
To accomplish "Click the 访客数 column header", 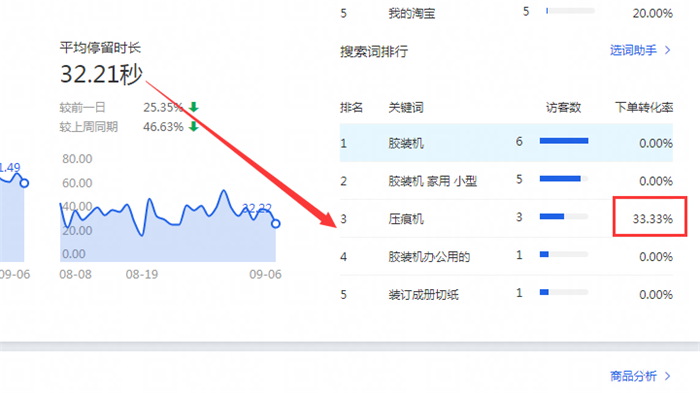I will click(x=563, y=107).
